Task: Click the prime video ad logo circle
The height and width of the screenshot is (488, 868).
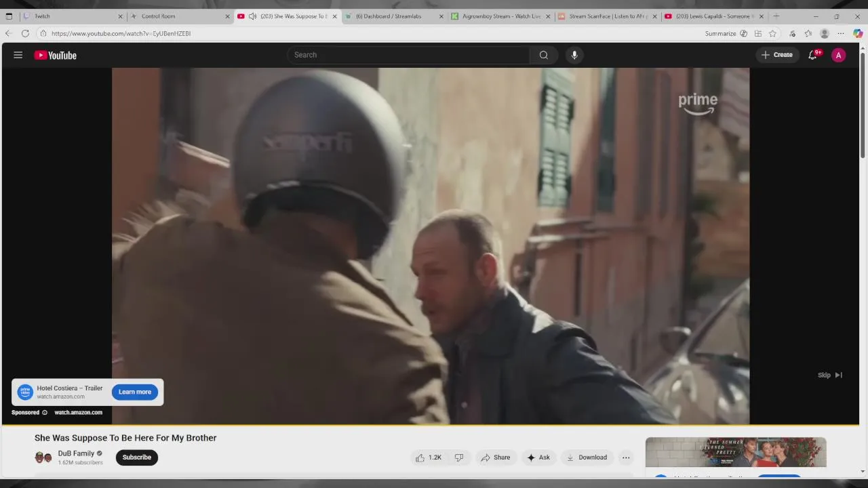Action: [x=25, y=392]
